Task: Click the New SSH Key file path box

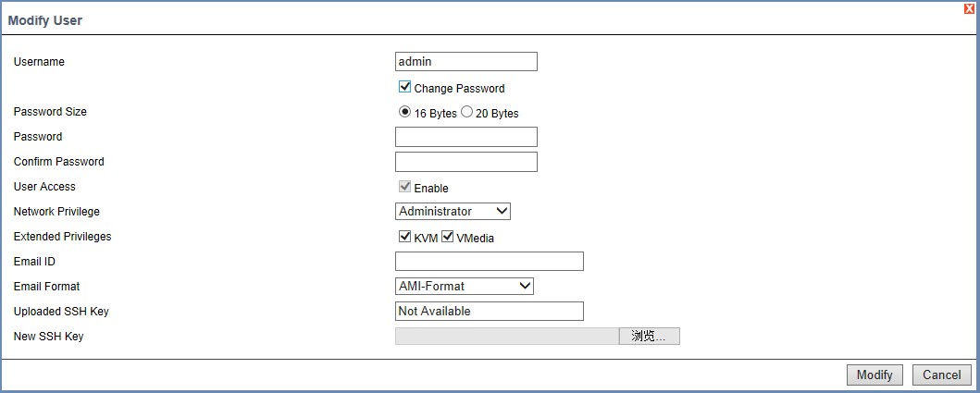Action: (x=506, y=337)
